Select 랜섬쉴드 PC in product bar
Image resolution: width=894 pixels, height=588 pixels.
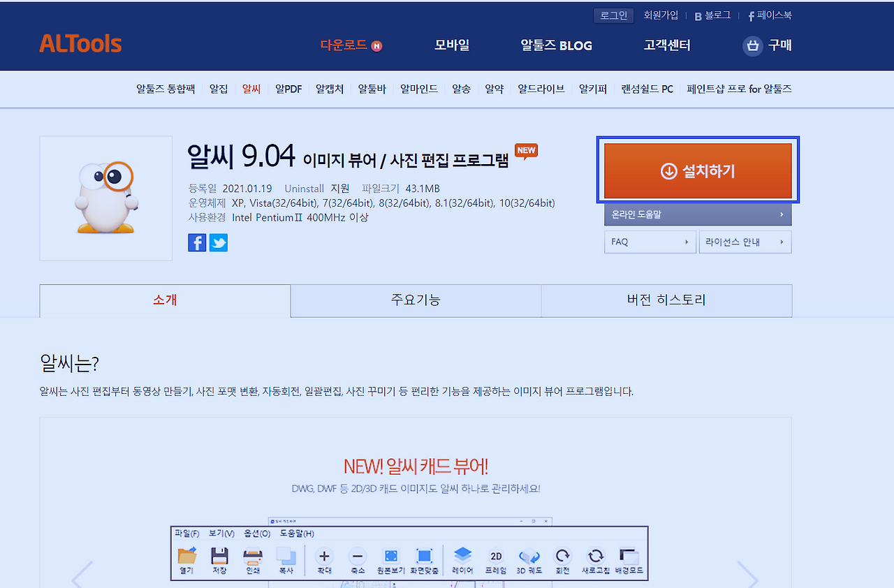(x=647, y=89)
